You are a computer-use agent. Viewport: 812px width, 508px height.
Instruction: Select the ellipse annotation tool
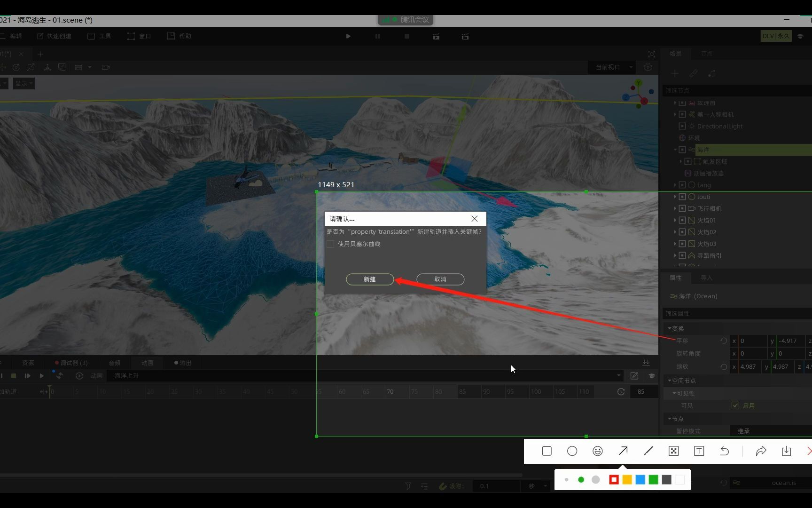(x=572, y=451)
